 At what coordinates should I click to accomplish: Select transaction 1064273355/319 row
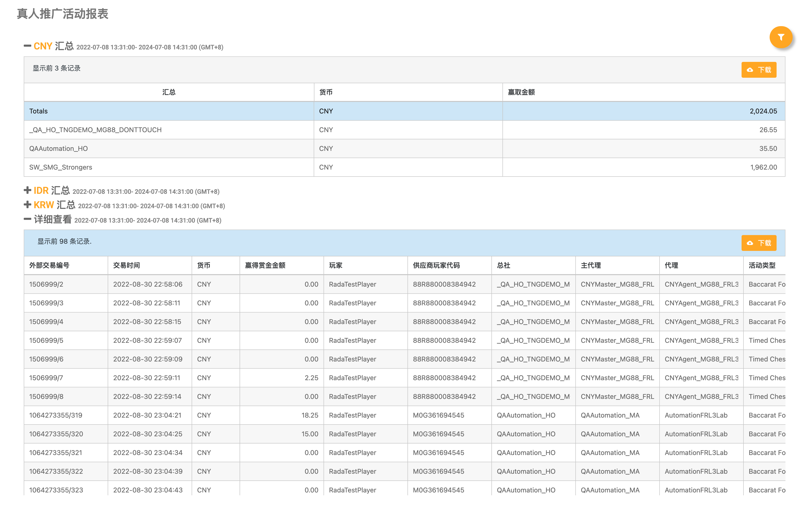(56, 415)
